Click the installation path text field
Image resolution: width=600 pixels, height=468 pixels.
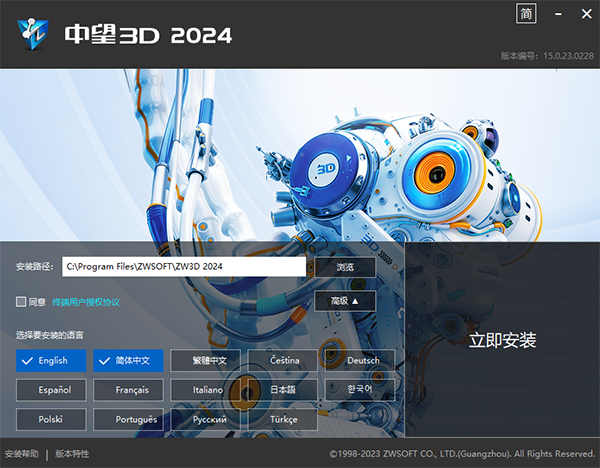[183, 267]
